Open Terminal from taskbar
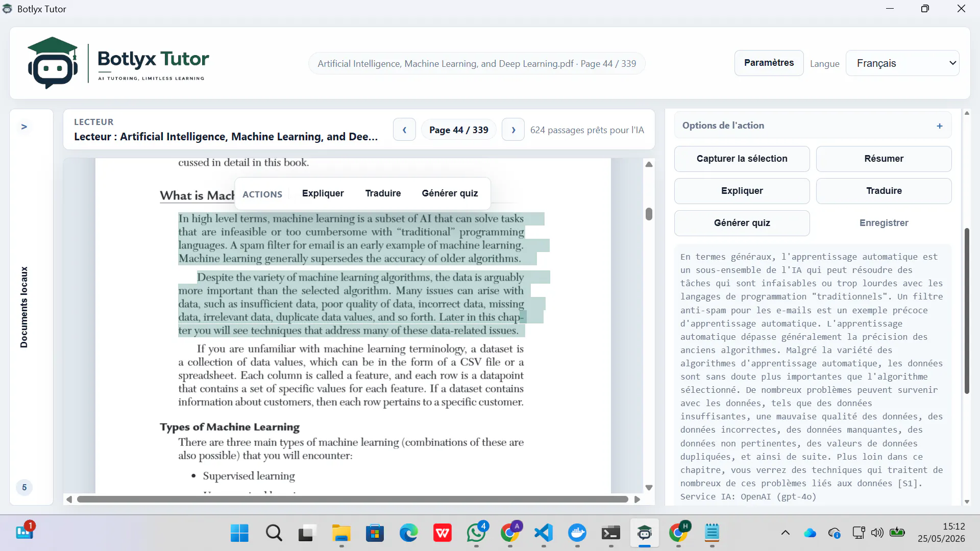This screenshot has height=551, width=980. (611, 533)
